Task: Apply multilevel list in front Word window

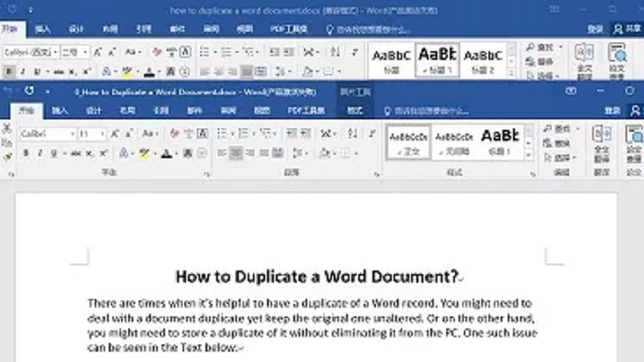Action: 266,134
